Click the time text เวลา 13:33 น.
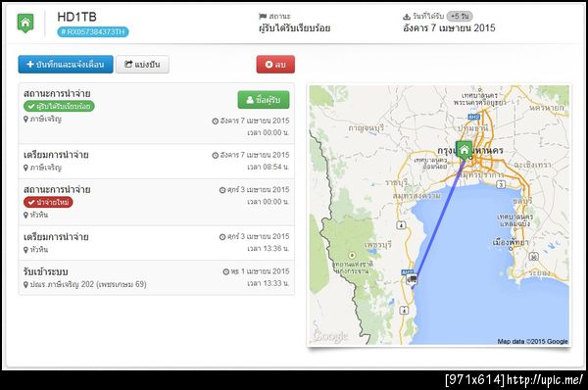 click(269, 283)
